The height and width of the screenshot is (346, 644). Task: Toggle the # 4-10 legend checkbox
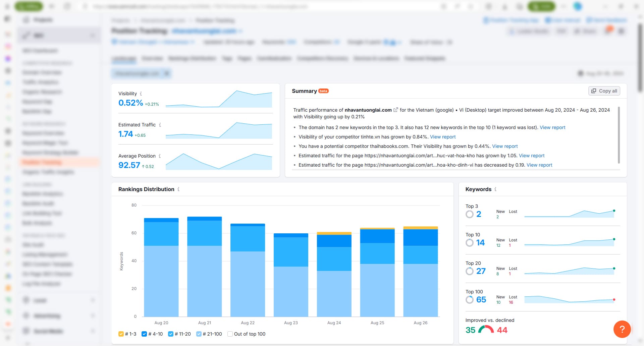pyautogui.click(x=144, y=334)
